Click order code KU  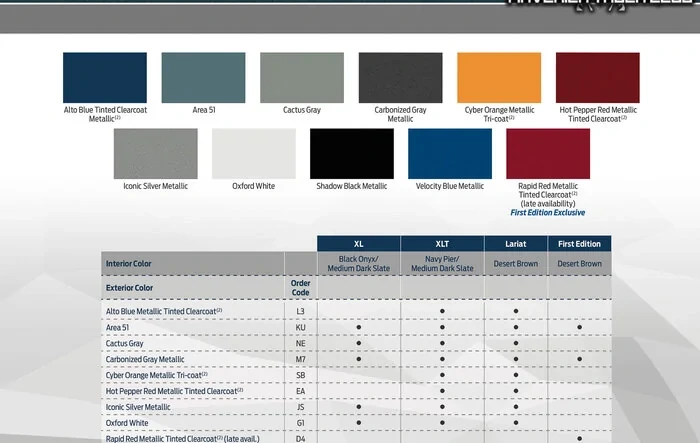click(300, 327)
